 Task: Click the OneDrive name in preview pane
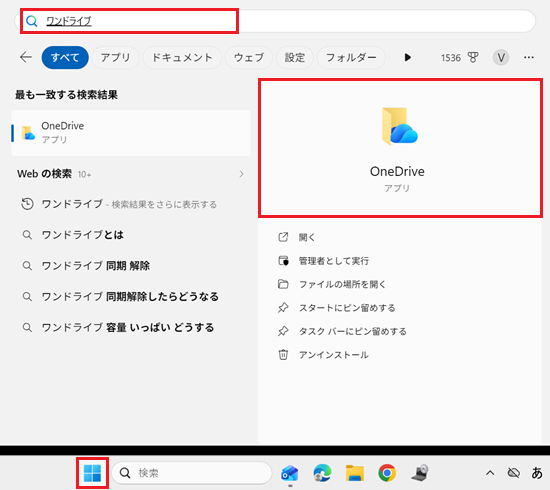(x=397, y=172)
